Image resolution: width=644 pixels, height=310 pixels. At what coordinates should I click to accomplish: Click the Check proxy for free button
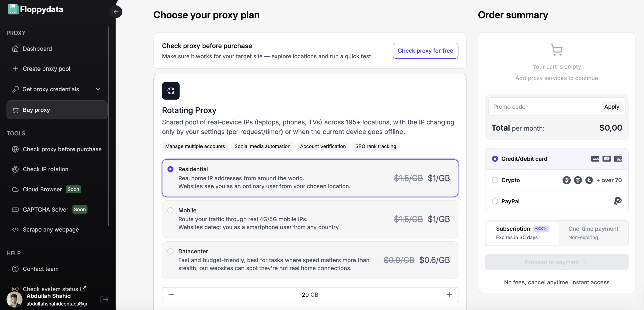(425, 51)
